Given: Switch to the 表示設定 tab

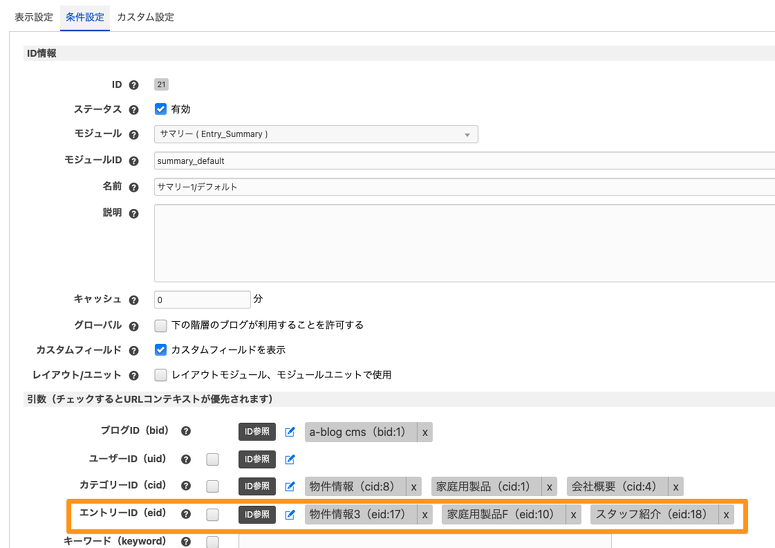Looking at the screenshot, I should (x=33, y=17).
